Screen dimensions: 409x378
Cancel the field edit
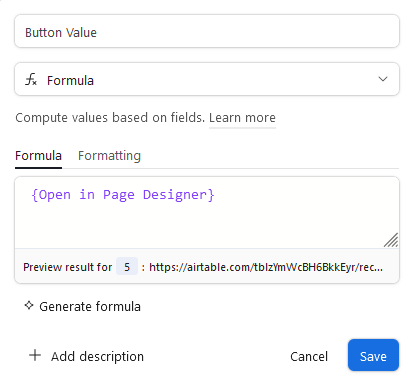point(309,356)
